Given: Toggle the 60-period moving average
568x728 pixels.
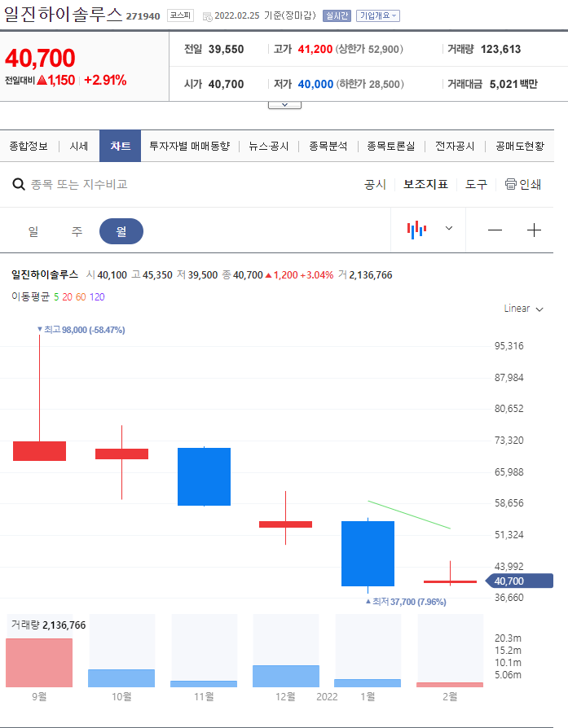Looking at the screenshot, I should 81,296.
